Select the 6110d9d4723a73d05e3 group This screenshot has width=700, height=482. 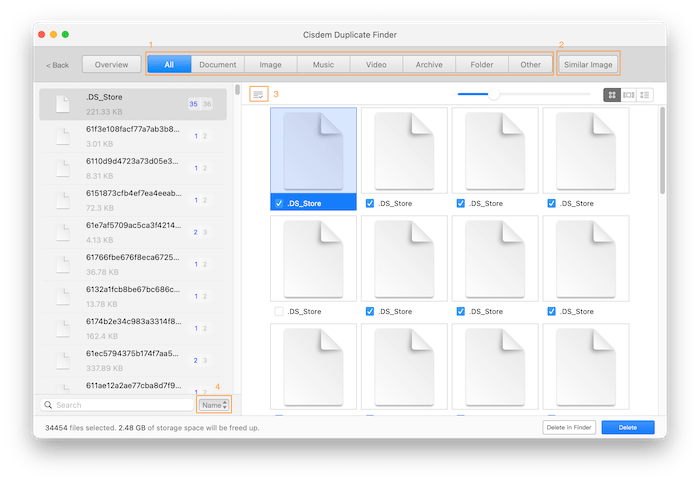(x=133, y=169)
